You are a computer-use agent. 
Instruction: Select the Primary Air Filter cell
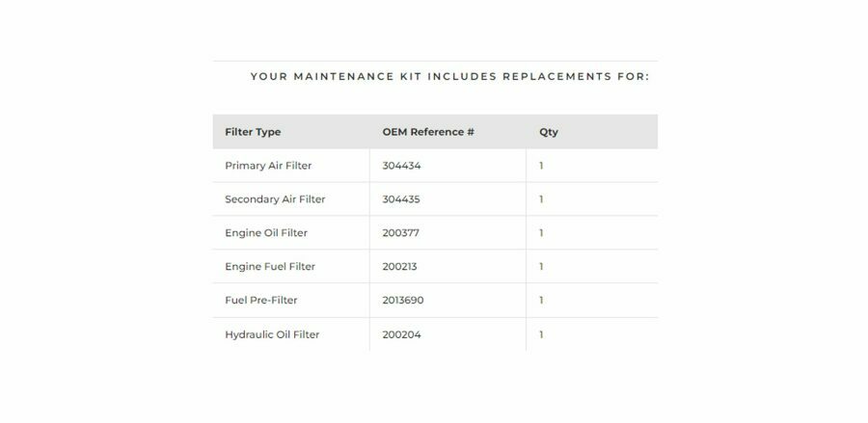(x=268, y=166)
